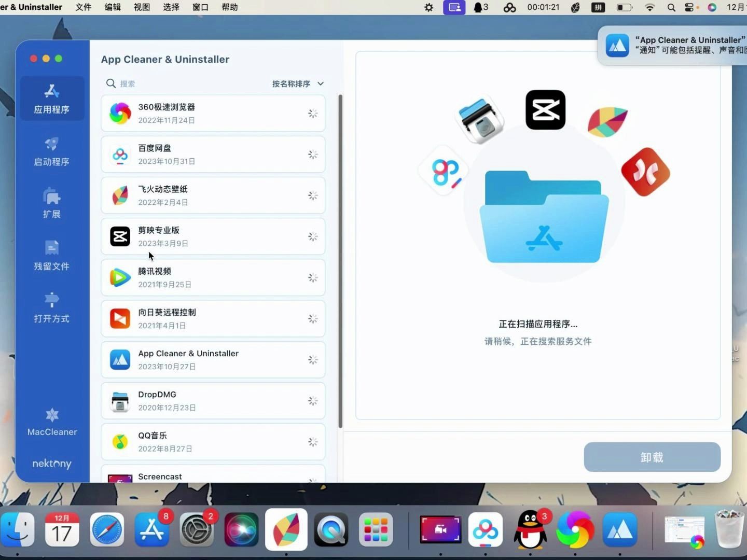Open Calendar from the Dock
This screenshot has height=560, width=747.
pyautogui.click(x=62, y=529)
